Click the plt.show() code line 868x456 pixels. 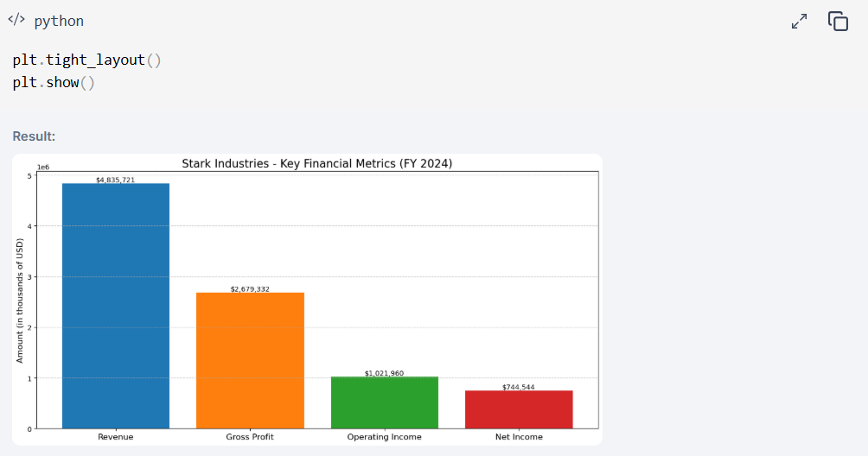point(53,83)
